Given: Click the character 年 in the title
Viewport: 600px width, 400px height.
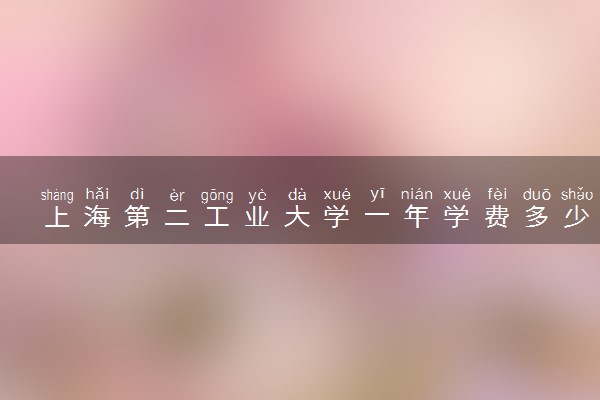Looking at the screenshot, I should pos(417,216).
